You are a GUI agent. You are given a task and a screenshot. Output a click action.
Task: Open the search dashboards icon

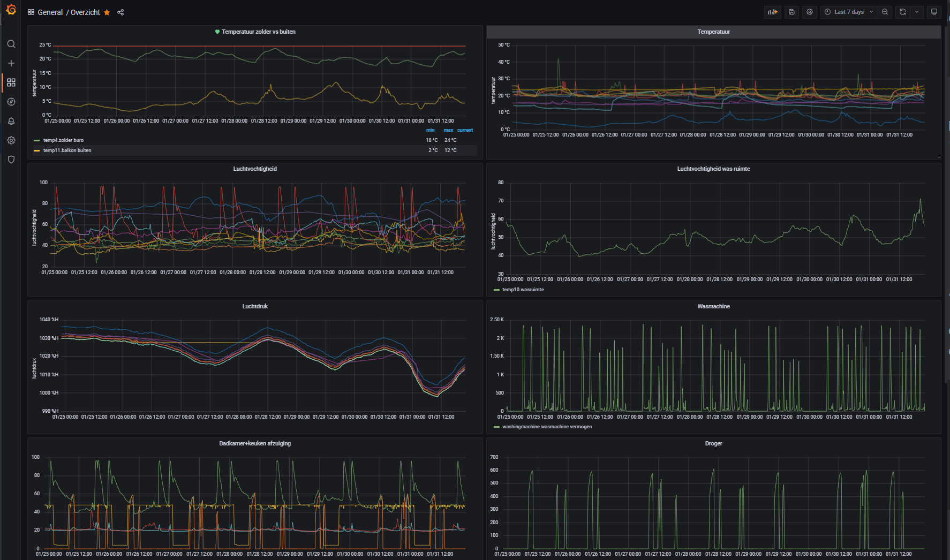[11, 44]
